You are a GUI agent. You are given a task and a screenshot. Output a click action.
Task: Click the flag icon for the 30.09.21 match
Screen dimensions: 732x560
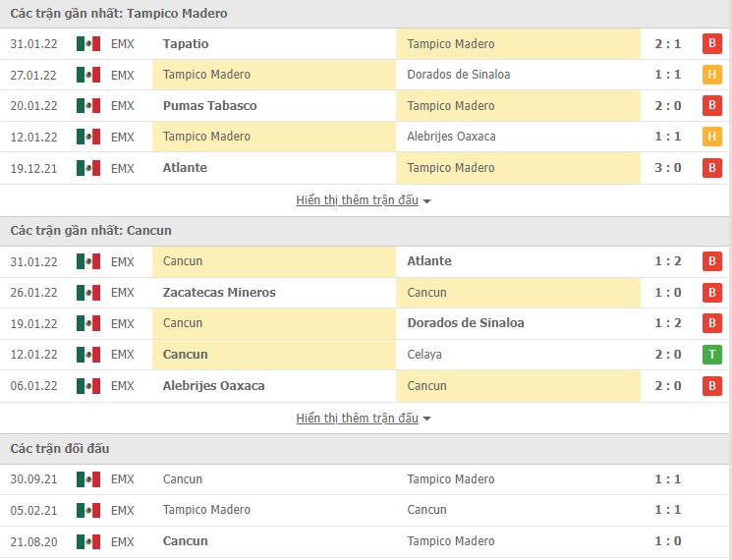tap(88, 479)
